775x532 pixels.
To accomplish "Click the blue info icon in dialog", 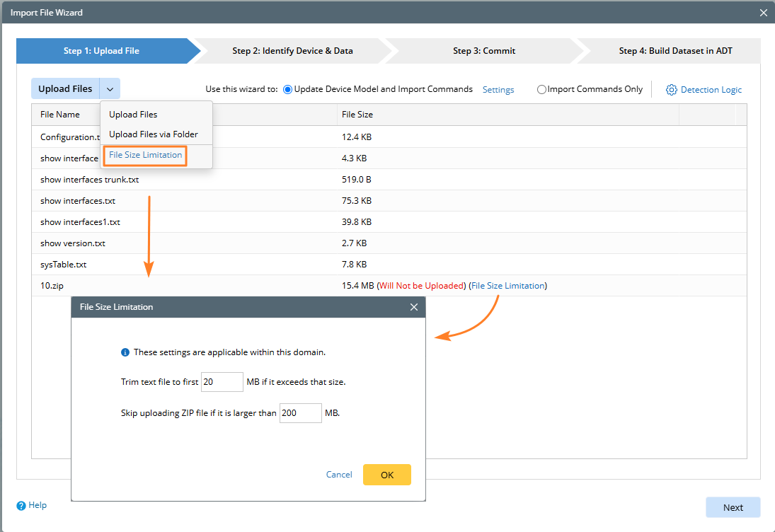I will pos(125,352).
